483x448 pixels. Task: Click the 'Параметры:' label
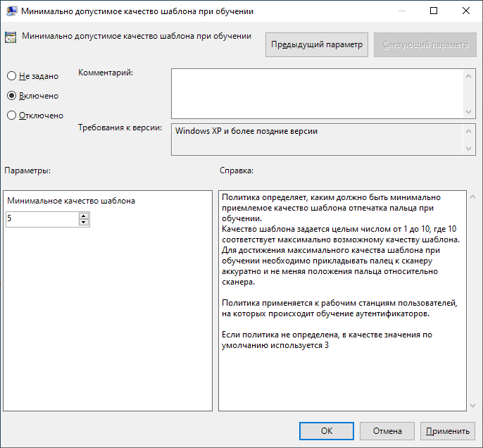27,170
